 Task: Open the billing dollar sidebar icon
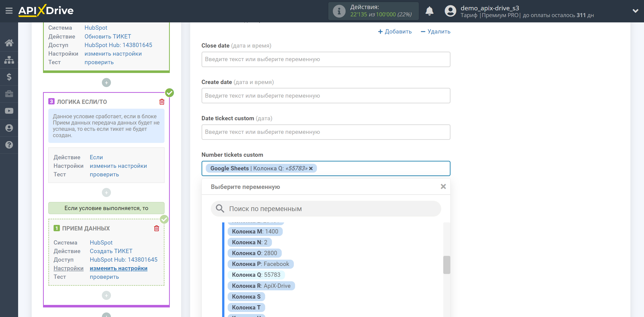tap(9, 77)
